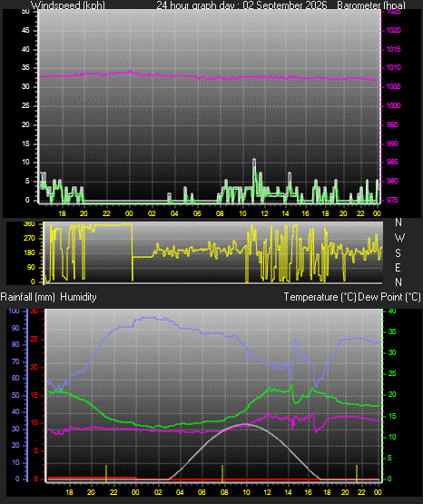Click the yellow tick marker at 08 on the rainfall chart

coord(222,473)
